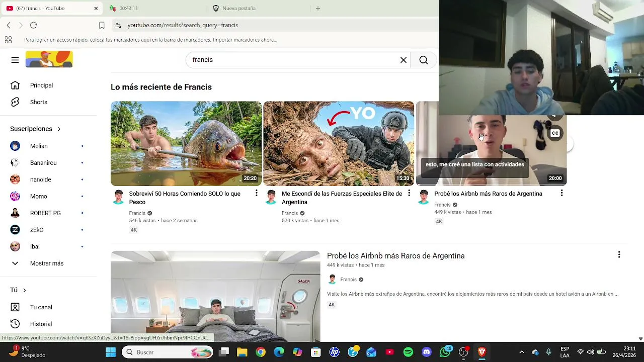Open new browser tab with plus button

(x=318, y=8)
